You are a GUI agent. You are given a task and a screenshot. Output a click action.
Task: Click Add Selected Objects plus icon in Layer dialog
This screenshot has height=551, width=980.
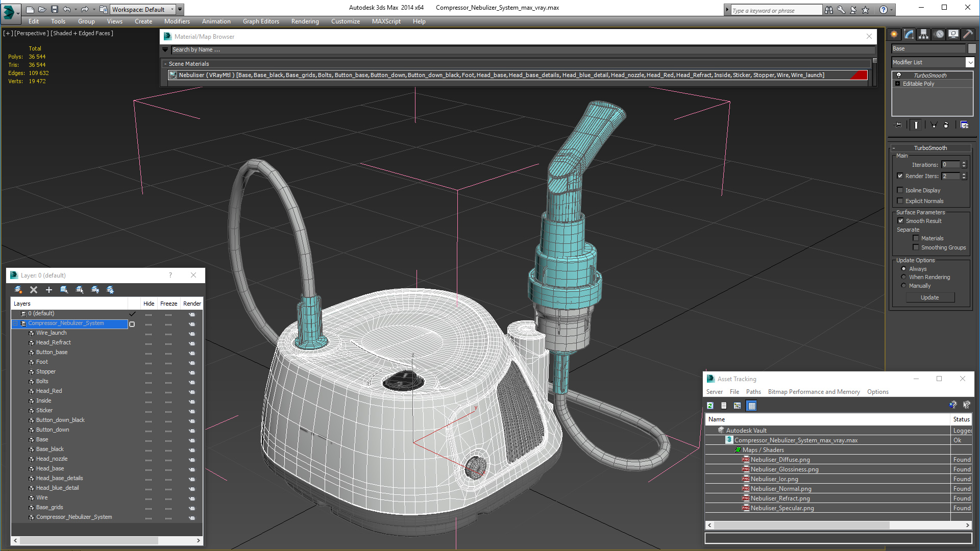pos(49,290)
